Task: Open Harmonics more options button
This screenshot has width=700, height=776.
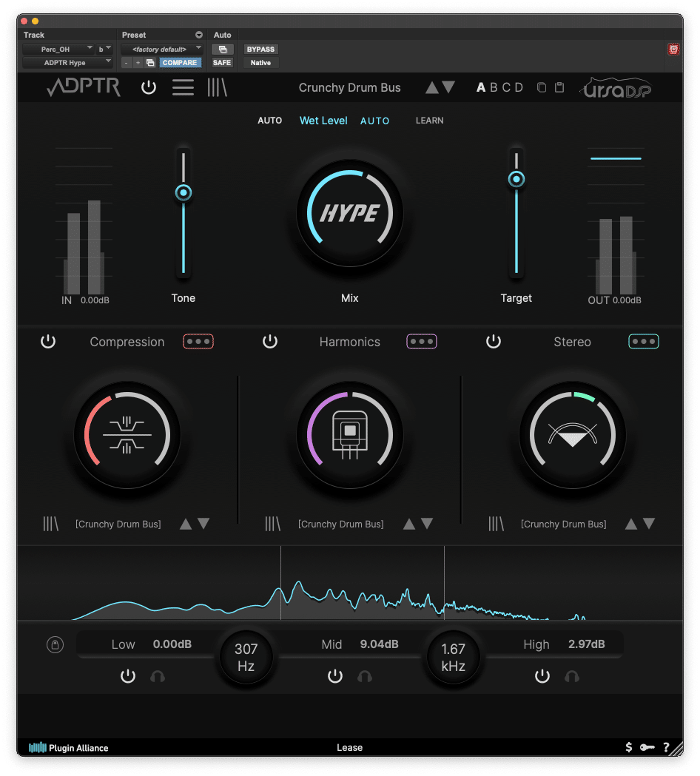Action: [x=422, y=342]
